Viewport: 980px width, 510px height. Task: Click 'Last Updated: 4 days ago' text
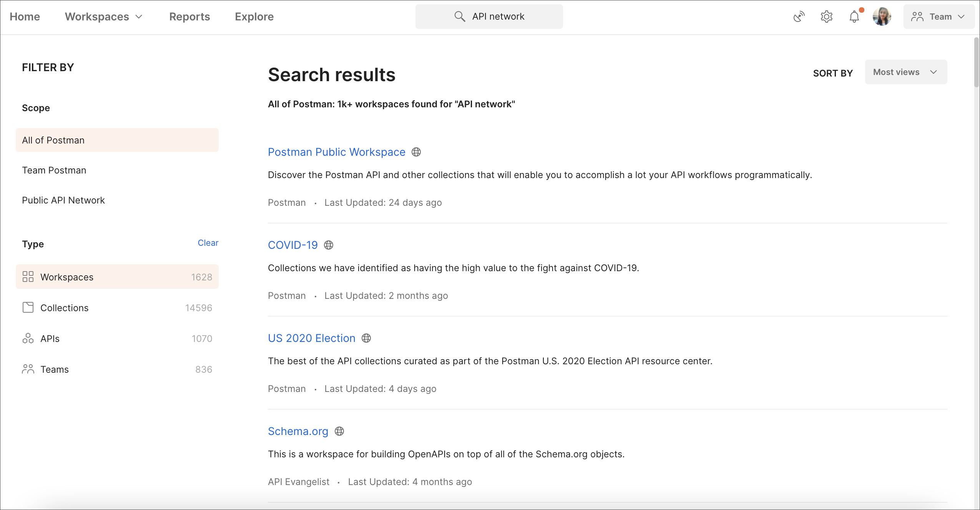point(380,389)
